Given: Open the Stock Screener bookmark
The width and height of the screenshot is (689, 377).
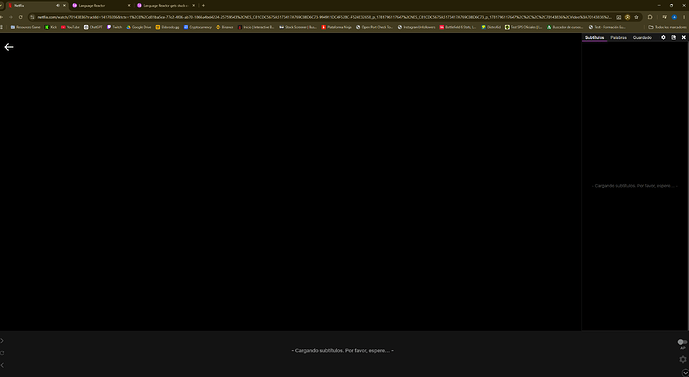Looking at the screenshot, I should (x=298, y=27).
